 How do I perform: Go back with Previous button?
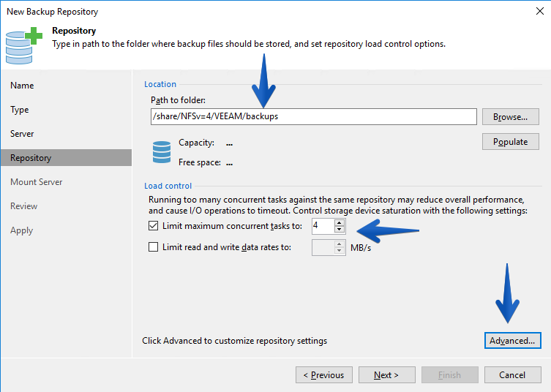coord(324,374)
